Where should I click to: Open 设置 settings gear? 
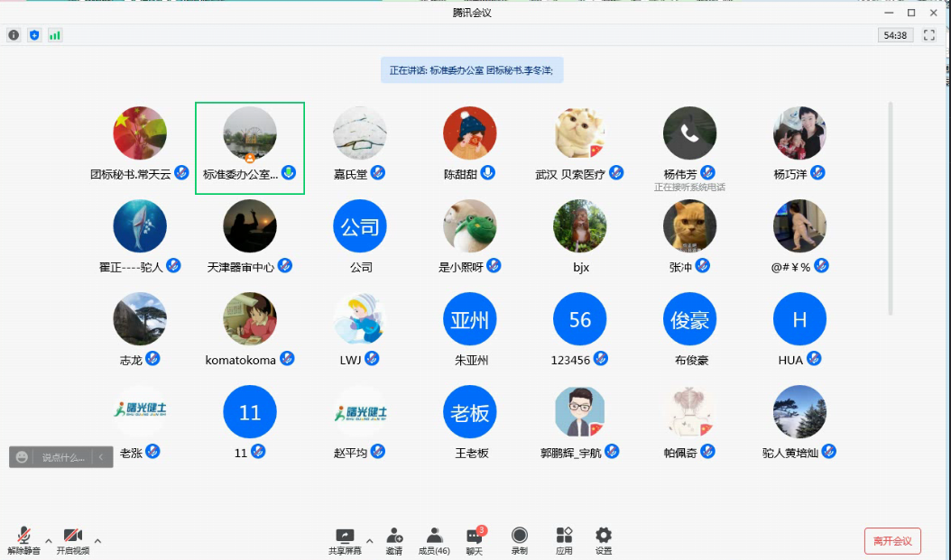604,540
